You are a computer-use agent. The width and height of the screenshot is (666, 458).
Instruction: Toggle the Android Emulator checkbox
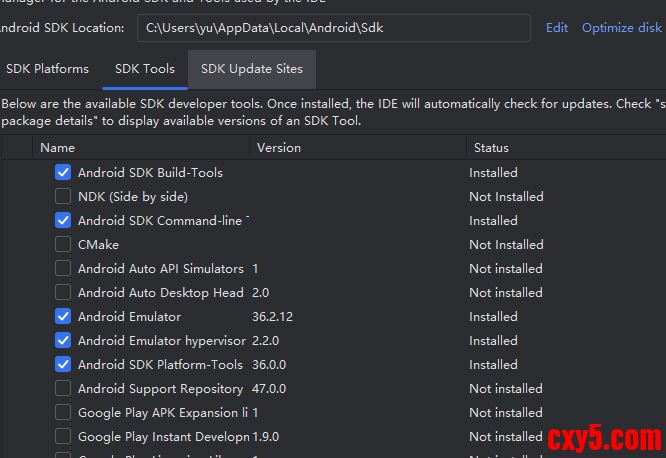click(63, 317)
